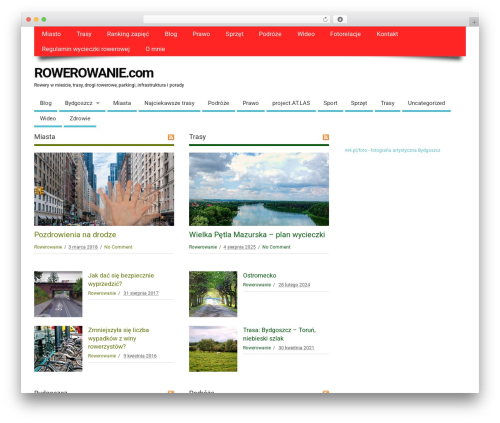Open the river landscape featured image
500x423 pixels.
point(259,189)
